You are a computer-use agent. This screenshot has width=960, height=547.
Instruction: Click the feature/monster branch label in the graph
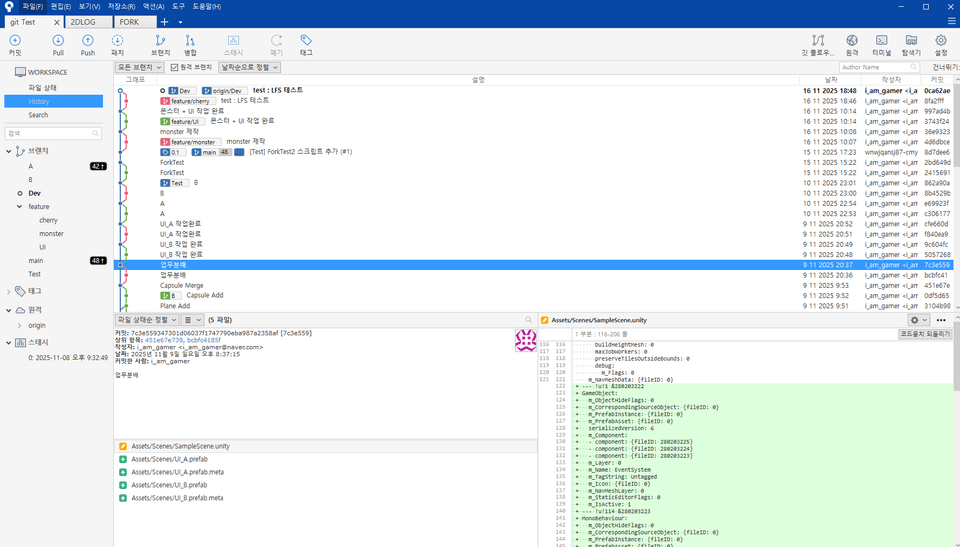pyautogui.click(x=189, y=142)
